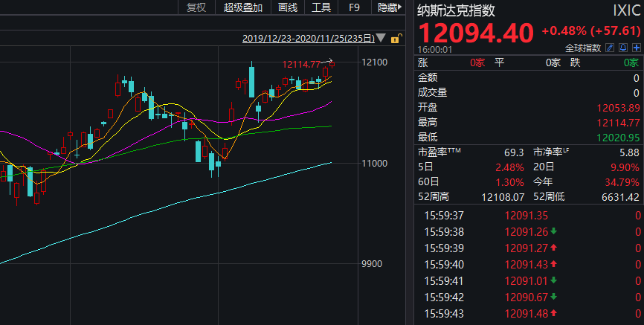Viewport: 644px width, 325px height.
Task: Click the timestamp 16:00:01
Action: pyautogui.click(x=435, y=50)
